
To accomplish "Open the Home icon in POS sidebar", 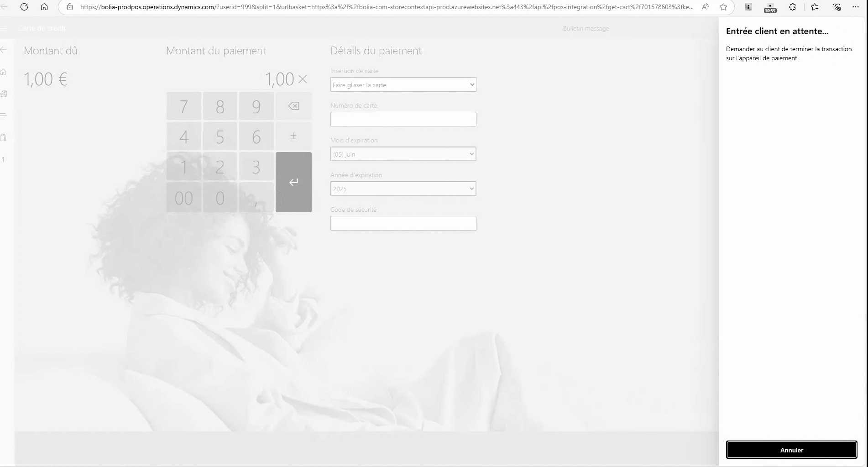I will [4, 72].
